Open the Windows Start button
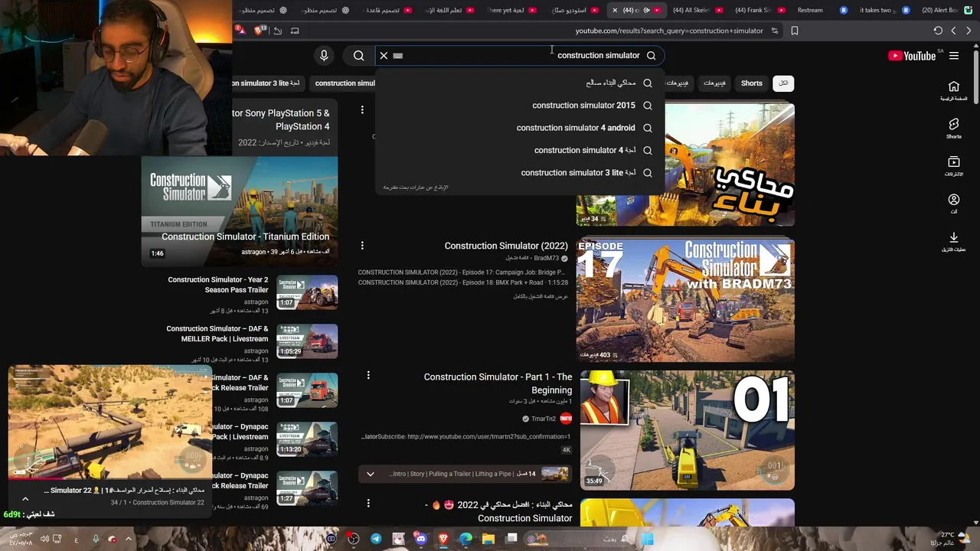This screenshot has height=551, width=980. [x=648, y=539]
